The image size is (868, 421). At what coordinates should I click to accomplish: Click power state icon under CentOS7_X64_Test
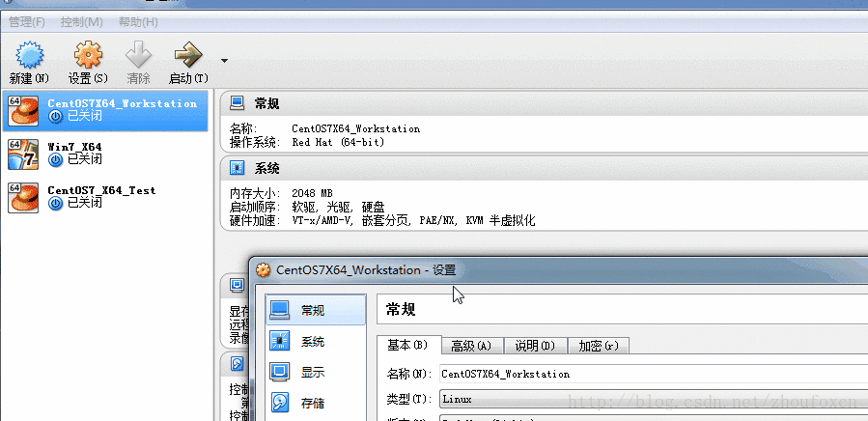[x=55, y=204]
